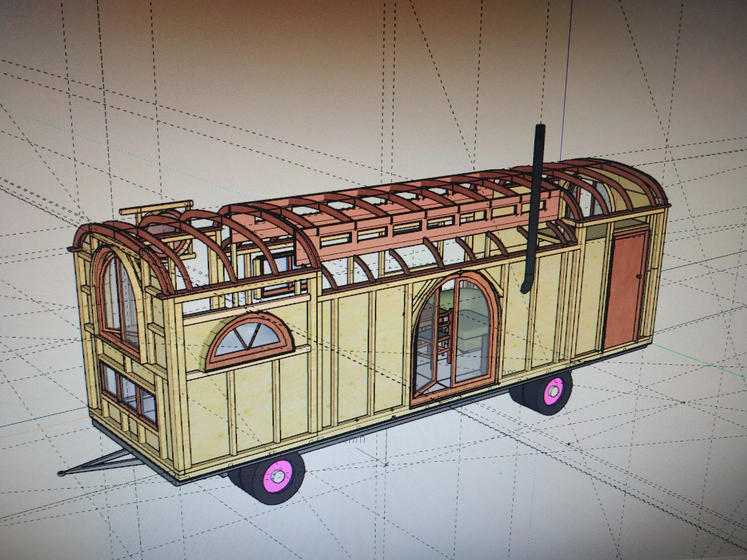
Task: Select the trailer hitch tongue tip
Action: tap(61, 473)
